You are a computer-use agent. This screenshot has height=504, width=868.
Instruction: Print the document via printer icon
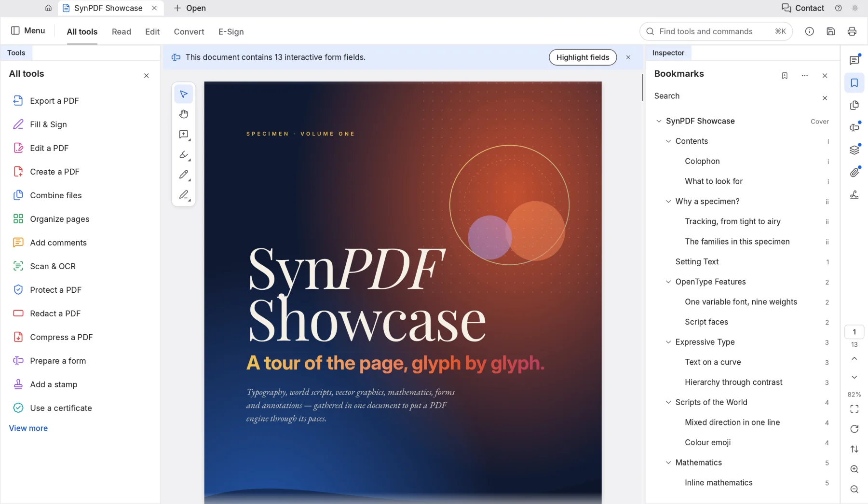[x=852, y=31]
